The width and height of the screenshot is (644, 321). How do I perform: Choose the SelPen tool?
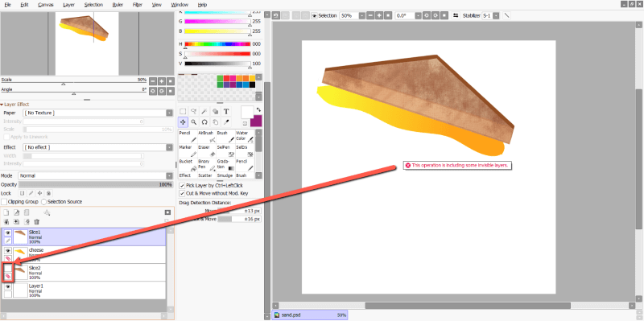click(226, 150)
